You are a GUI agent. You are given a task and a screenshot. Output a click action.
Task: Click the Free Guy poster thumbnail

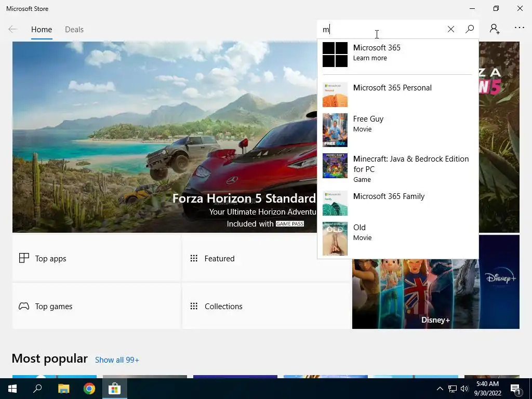(335, 130)
